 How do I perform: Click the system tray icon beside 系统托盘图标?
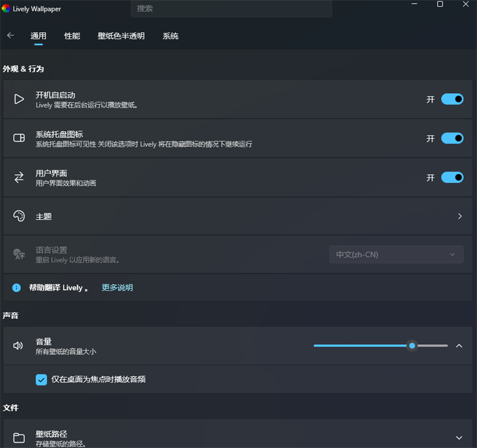tap(19, 138)
